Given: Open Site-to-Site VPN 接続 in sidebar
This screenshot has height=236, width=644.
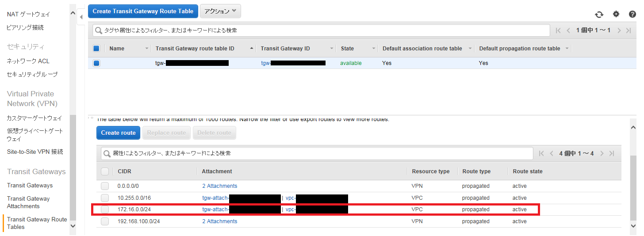Looking at the screenshot, I should tap(35, 152).
